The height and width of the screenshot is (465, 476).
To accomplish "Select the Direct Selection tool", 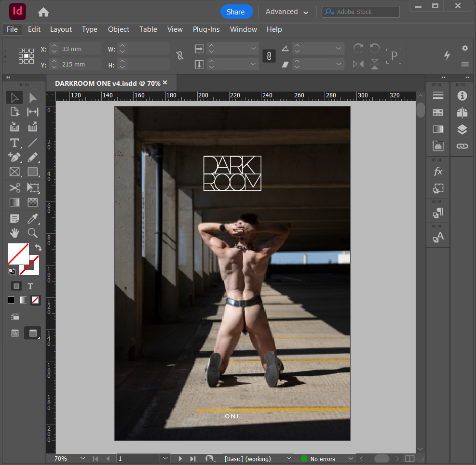I will (33, 98).
